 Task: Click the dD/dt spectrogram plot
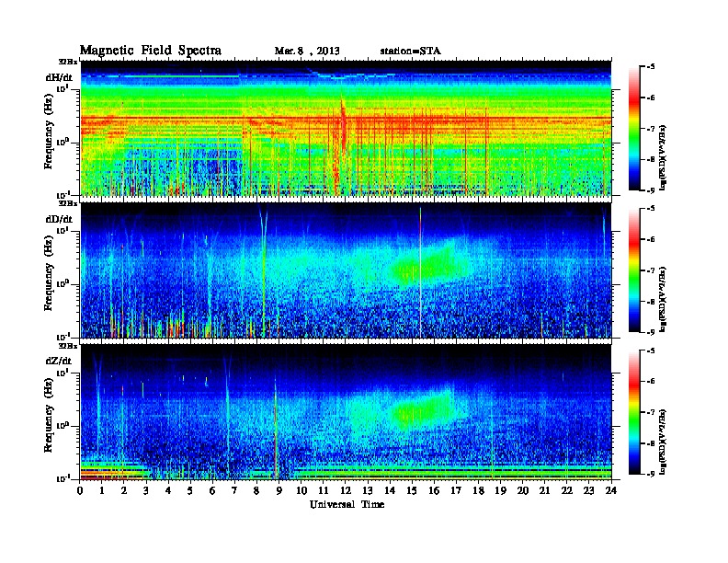[x=346, y=270]
